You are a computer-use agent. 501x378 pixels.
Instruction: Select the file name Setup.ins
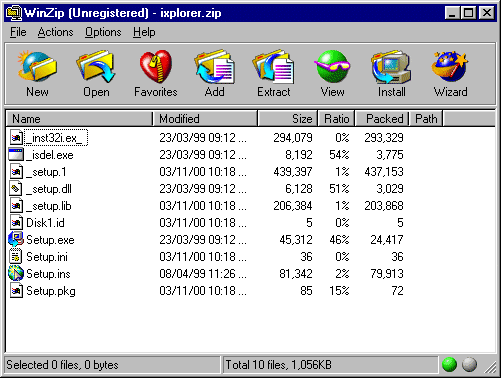point(48,274)
